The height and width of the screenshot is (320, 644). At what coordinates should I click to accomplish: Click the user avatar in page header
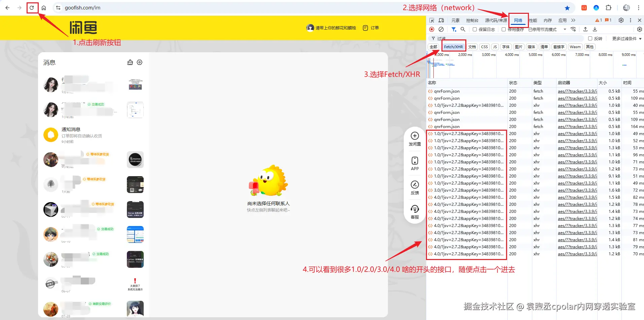pos(310,28)
